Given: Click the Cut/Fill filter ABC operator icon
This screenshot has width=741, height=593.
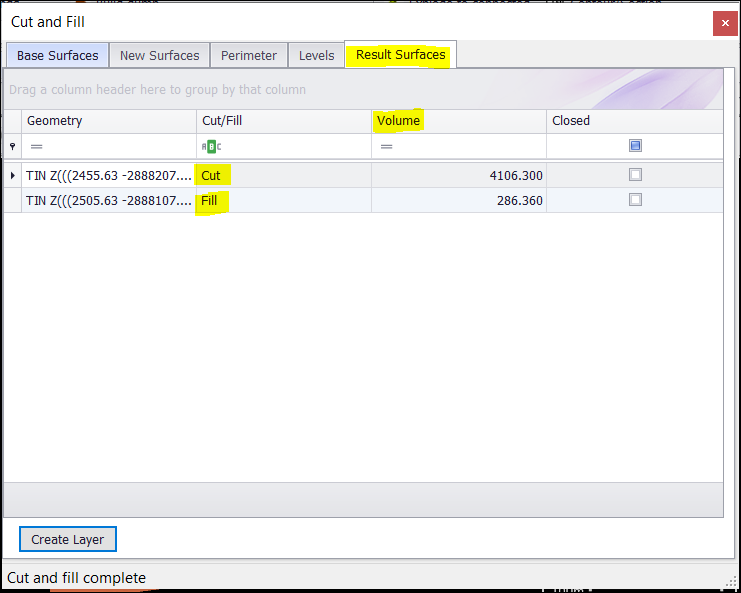Looking at the screenshot, I should (211, 146).
